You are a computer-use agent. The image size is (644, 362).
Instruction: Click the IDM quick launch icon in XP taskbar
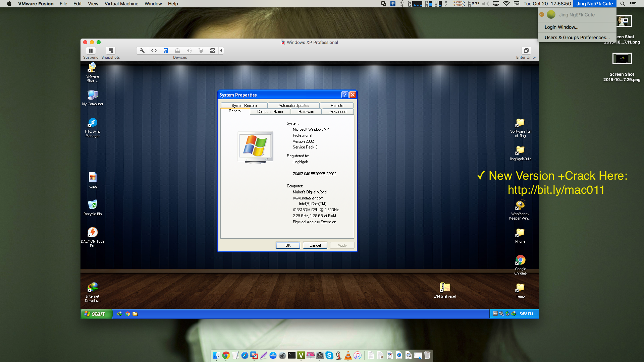click(120, 314)
